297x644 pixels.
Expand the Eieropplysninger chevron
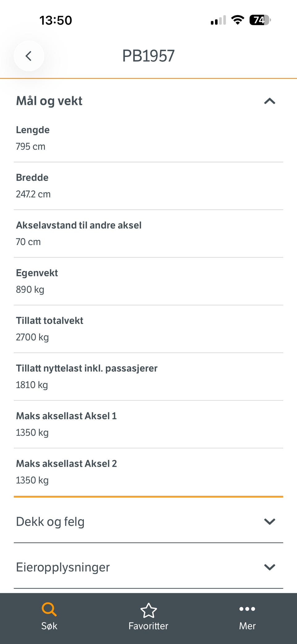pyautogui.click(x=270, y=567)
